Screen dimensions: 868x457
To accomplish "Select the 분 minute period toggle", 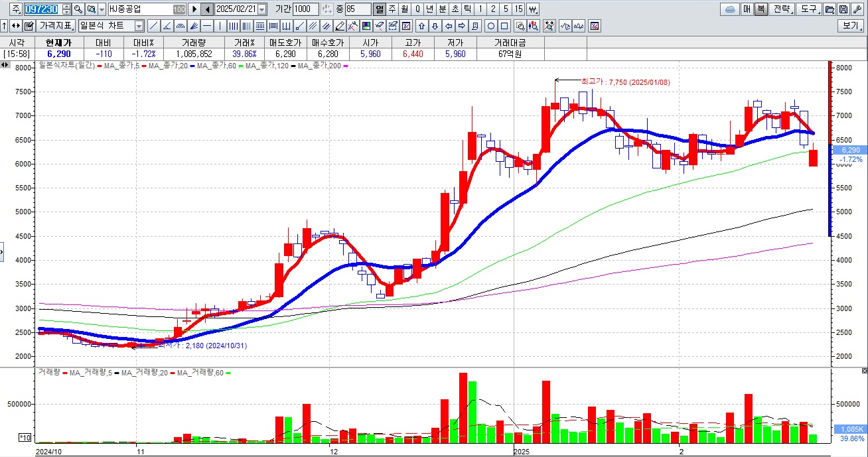I will pos(442,9).
